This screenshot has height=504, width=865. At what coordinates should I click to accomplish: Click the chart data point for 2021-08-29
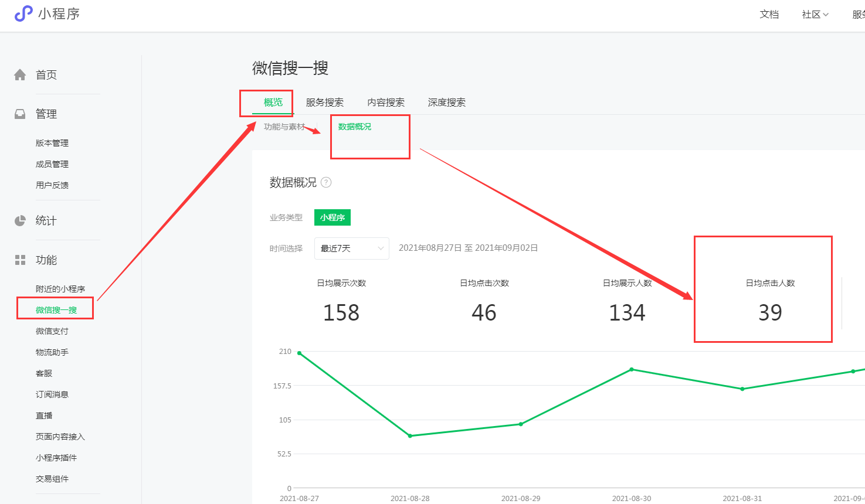click(x=521, y=424)
